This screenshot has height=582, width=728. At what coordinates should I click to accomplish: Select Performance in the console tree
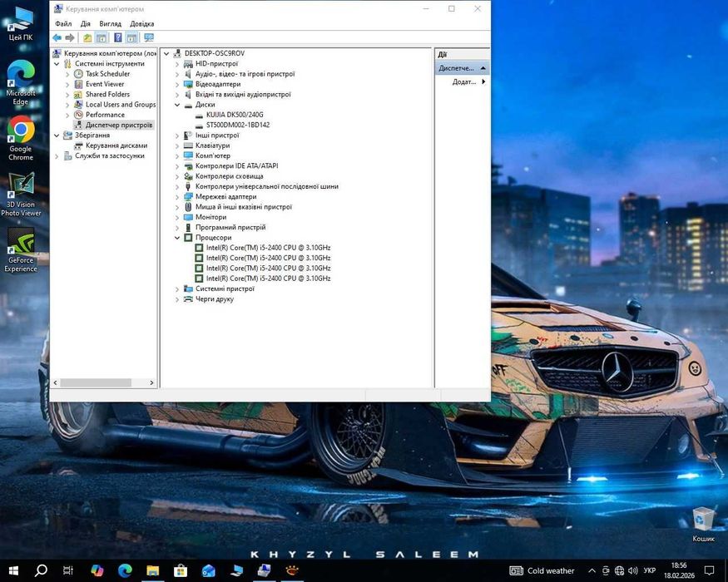[105, 115]
